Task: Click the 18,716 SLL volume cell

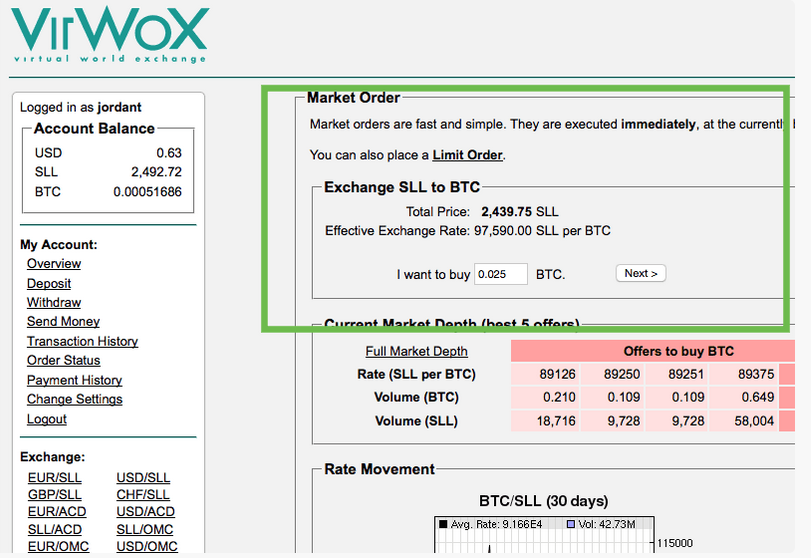Action: (x=545, y=421)
